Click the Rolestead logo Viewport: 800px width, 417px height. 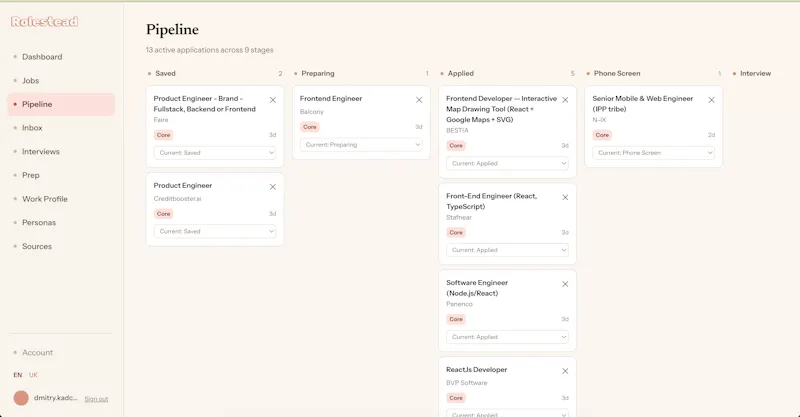point(44,21)
